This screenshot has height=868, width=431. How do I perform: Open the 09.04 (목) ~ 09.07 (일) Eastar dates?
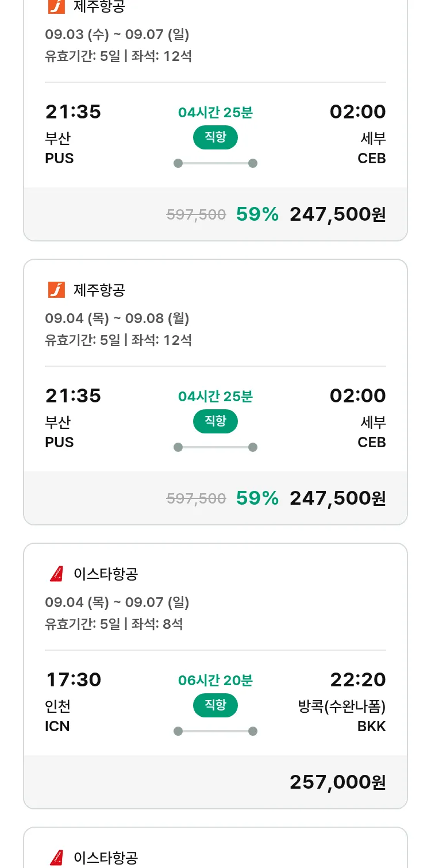[117, 602]
